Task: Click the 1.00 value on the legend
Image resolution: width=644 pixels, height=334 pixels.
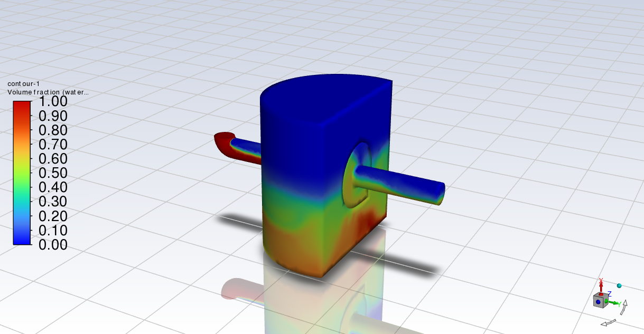Action: point(53,101)
